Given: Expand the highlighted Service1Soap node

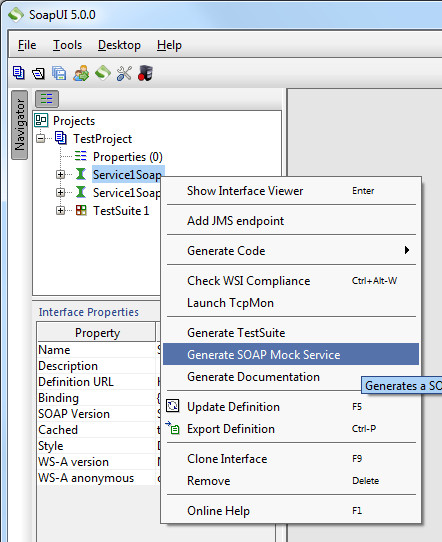Looking at the screenshot, I should [x=60, y=174].
